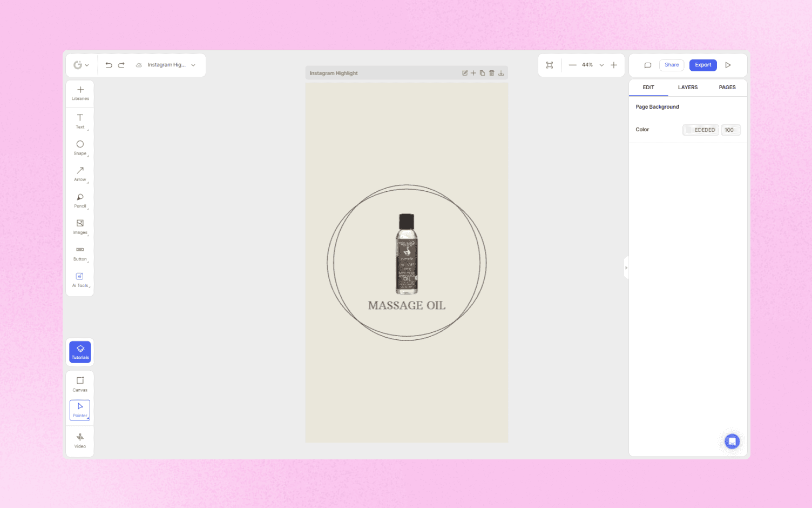Download the Instagram Highlight page
Image resolution: width=812 pixels, height=508 pixels.
pos(500,72)
